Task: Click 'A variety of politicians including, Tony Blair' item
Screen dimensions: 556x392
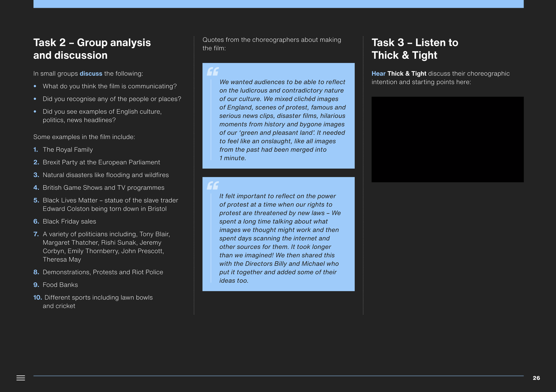Action: tap(106, 247)
